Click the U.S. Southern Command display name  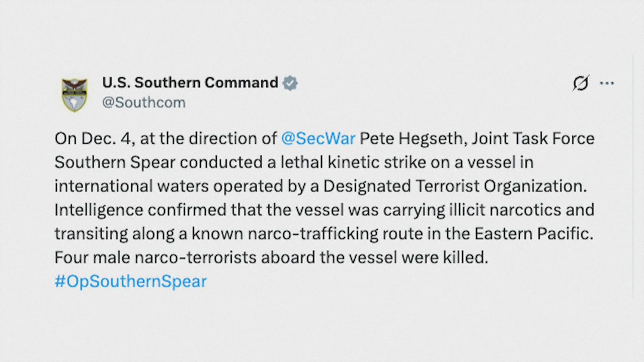(x=190, y=82)
